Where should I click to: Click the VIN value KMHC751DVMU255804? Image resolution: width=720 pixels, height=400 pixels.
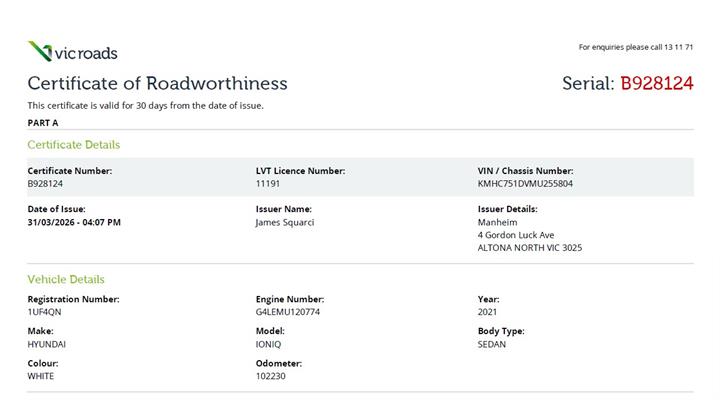pos(525,184)
